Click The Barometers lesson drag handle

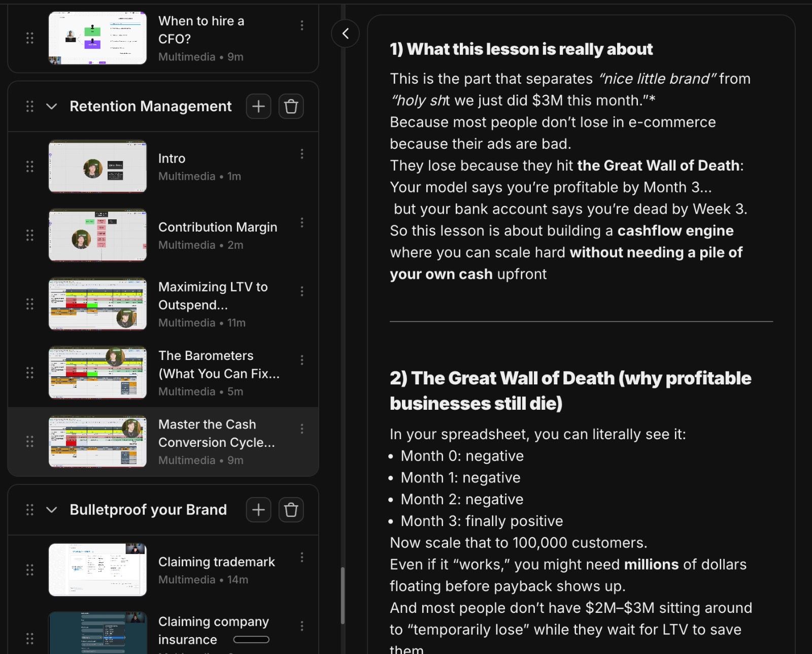click(x=30, y=373)
